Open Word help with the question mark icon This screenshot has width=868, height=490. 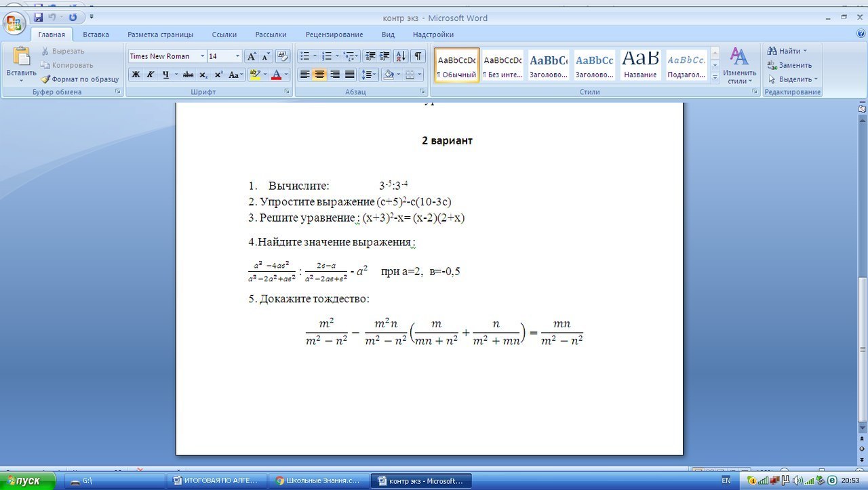[861, 33]
